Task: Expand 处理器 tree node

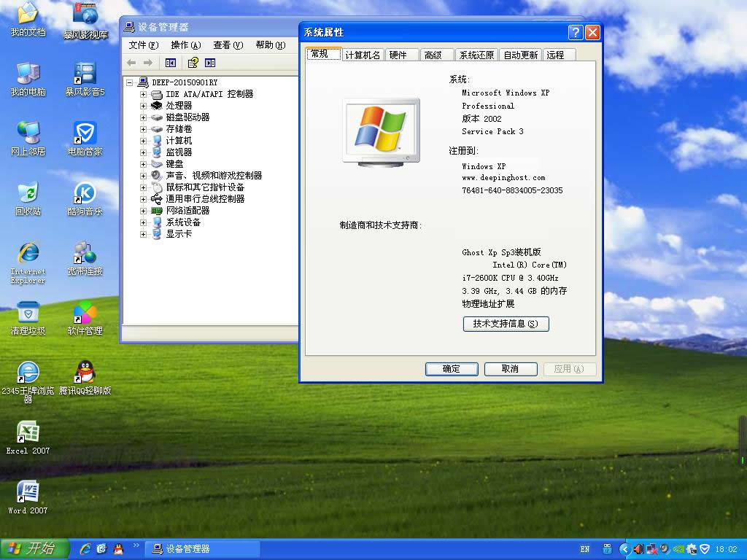Action: [x=143, y=106]
